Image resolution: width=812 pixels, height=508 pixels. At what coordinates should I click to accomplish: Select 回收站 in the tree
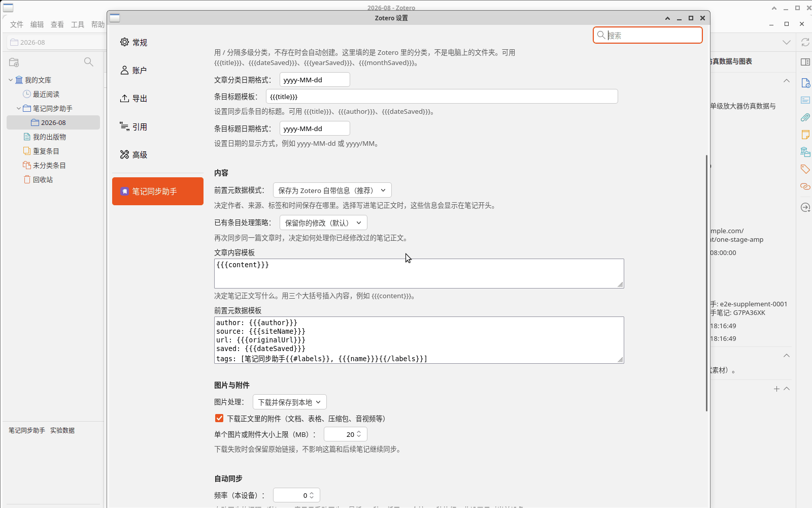[x=53, y=179]
